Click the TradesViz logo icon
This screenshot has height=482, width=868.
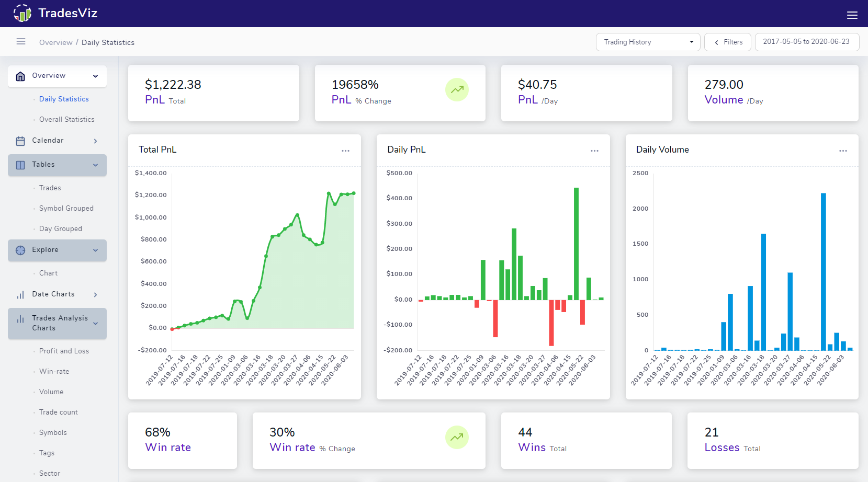click(x=22, y=13)
